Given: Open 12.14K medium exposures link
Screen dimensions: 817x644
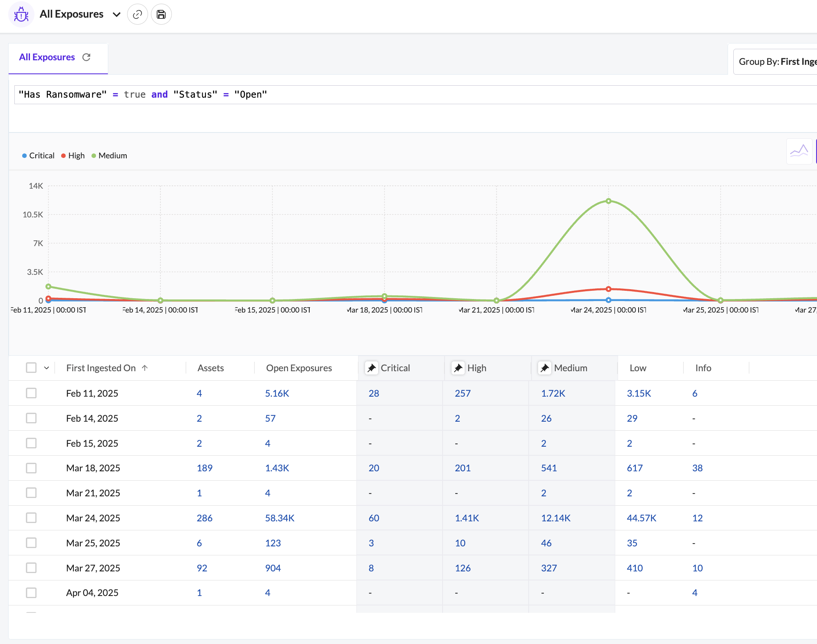Looking at the screenshot, I should pos(556,518).
